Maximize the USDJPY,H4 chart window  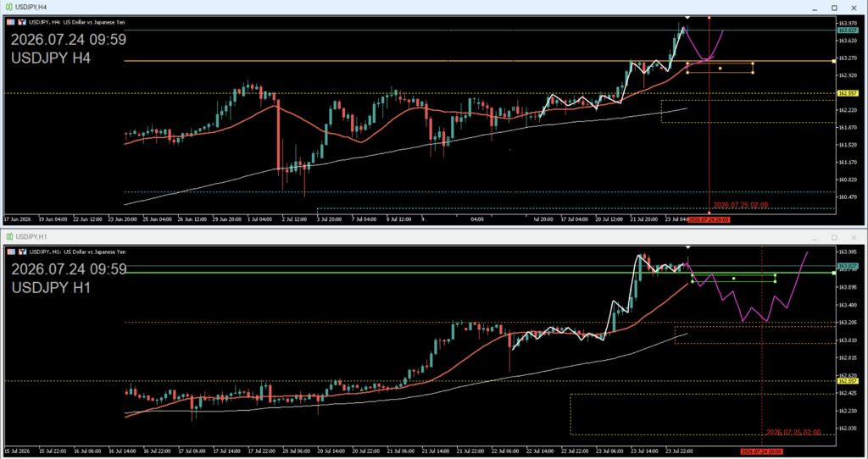click(x=834, y=8)
